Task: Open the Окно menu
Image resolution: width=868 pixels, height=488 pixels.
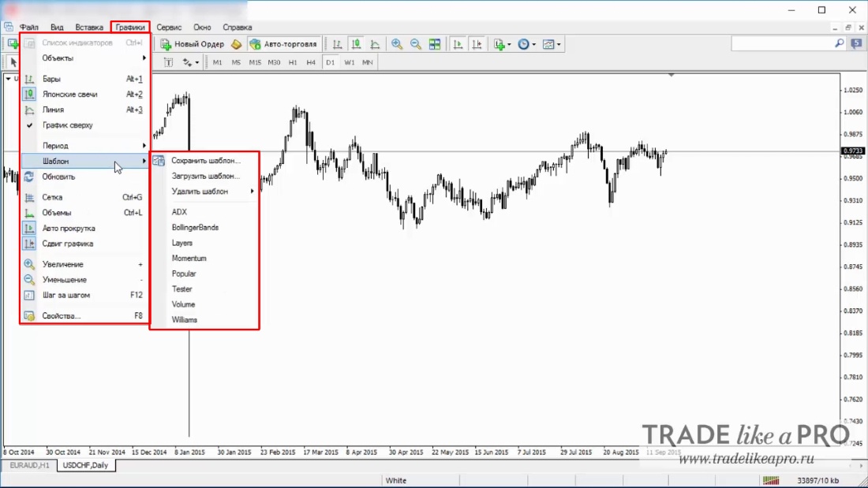Action: coord(202,27)
